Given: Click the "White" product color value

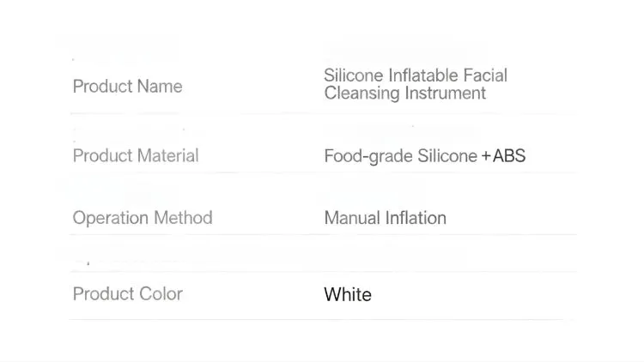Looking at the screenshot, I should point(347,294).
